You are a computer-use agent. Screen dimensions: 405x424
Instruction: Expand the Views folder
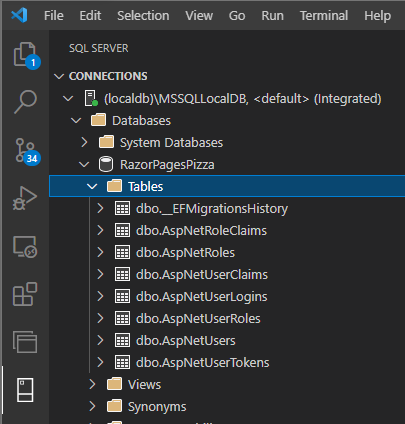(x=92, y=384)
